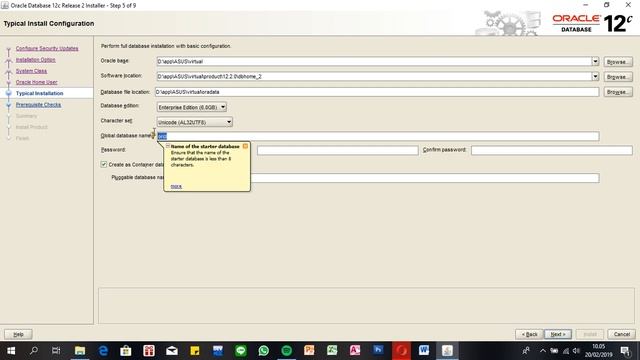Image resolution: width=640 pixels, height=360 pixels.
Task: Click the Help button
Action: coord(18,334)
